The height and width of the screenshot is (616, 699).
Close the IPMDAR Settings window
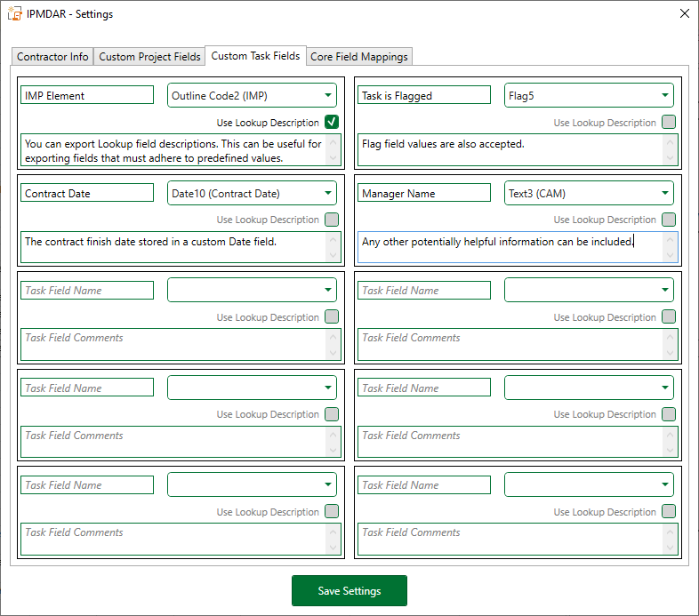(684, 14)
